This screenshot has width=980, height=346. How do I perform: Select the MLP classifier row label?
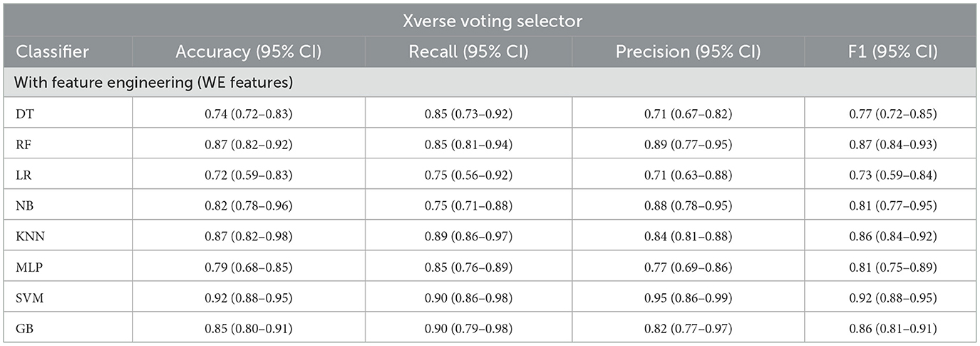[x=29, y=266]
